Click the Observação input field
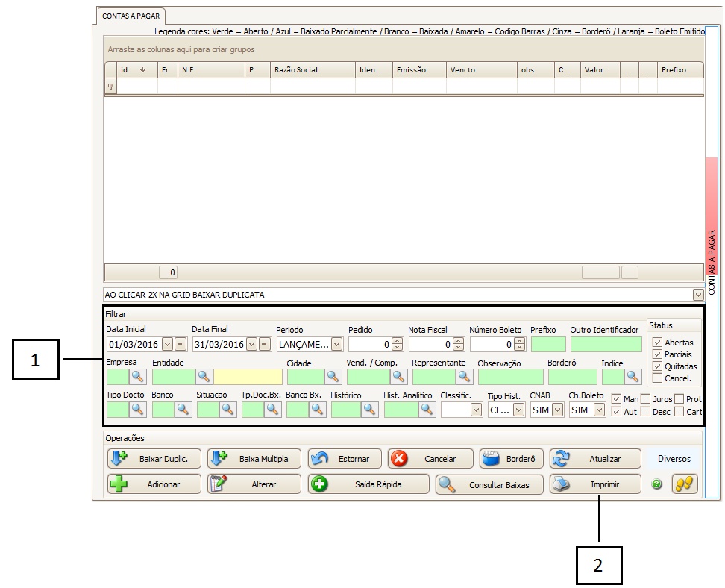The width and height of the screenshot is (725, 588). (510, 377)
